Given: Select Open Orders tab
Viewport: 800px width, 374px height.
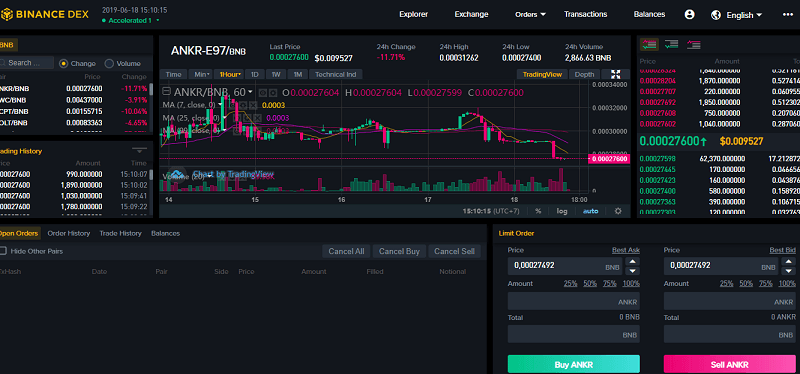Looking at the screenshot, I should 19,233.
